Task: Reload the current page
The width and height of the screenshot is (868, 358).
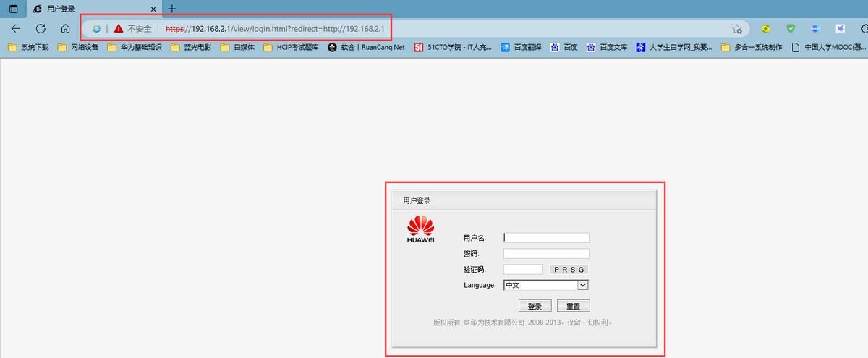Action: coord(41,29)
